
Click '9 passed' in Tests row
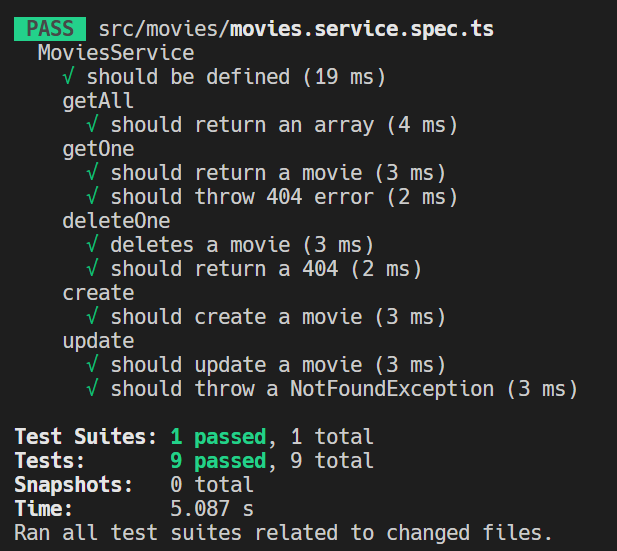(x=218, y=461)
